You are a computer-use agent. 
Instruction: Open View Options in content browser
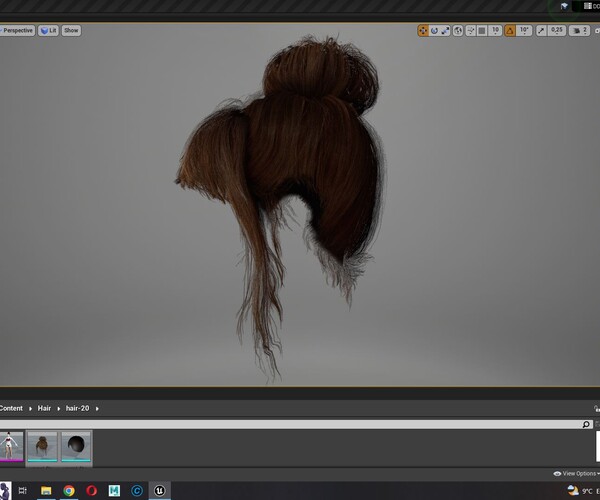576,474
